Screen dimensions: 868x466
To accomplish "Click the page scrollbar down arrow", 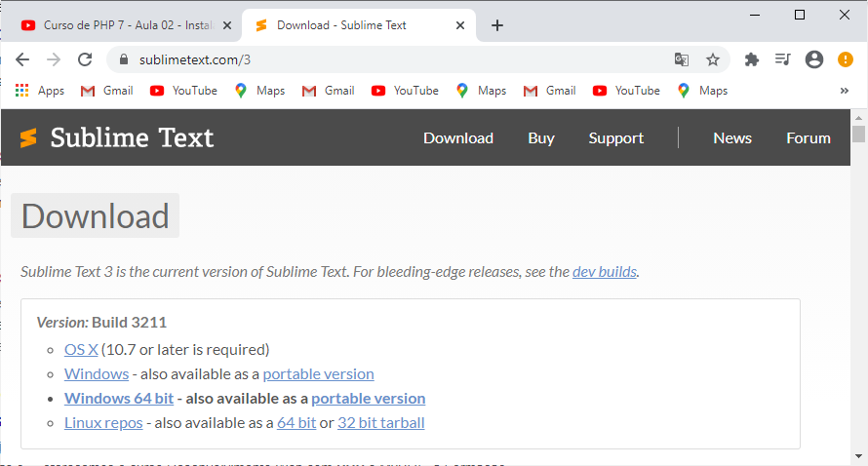I will point(858,456).
